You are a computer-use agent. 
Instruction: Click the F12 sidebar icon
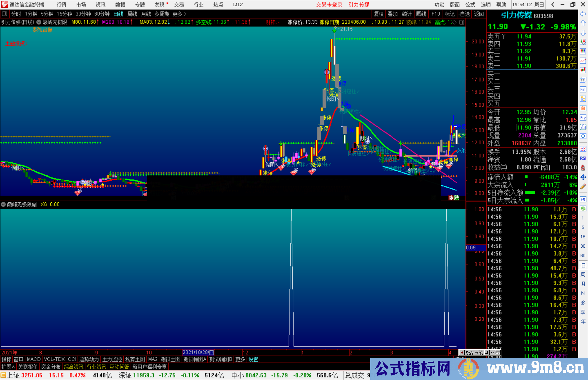coord(583,118)
